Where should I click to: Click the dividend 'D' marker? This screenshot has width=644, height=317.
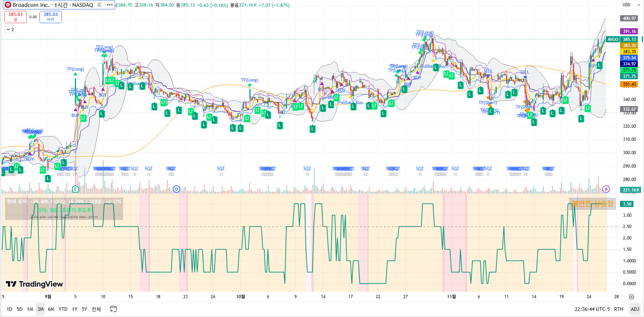click(x=176, y=189)
